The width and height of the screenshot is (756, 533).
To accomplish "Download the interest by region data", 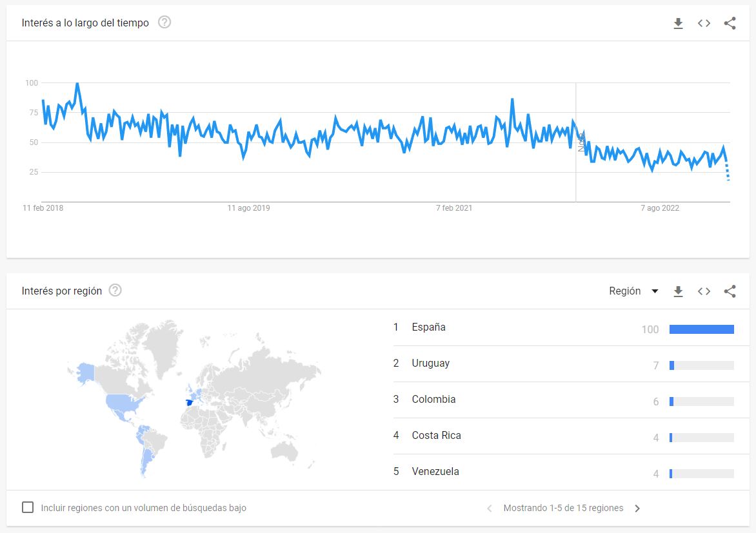I will click(x=678, y=291).
